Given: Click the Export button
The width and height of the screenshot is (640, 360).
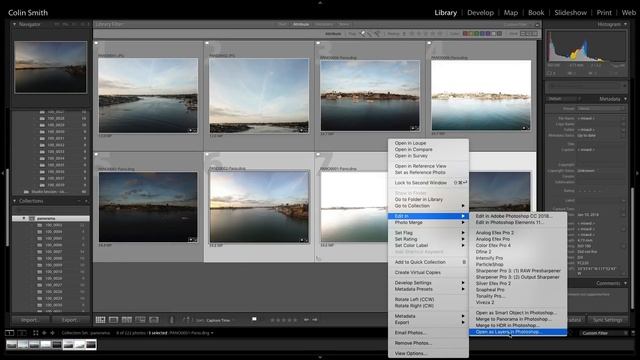Looking at the screenshot, I should point(70,320).
